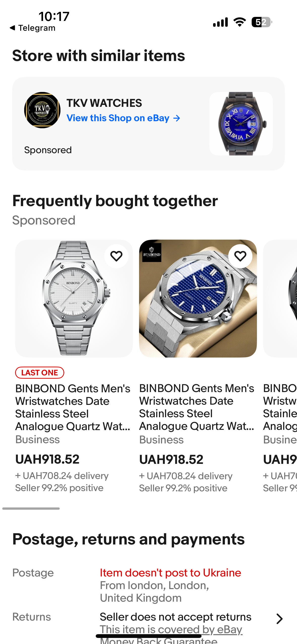Image resolution: width=297 pixels, height=644 pixels.
Task: Open View this Shop on eBay link
Action: tap(118, 118)
